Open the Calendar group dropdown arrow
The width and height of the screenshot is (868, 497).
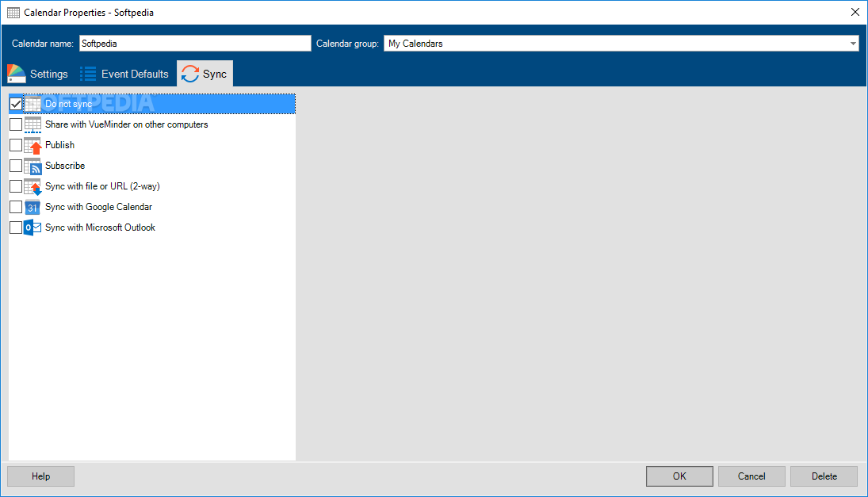852,43
